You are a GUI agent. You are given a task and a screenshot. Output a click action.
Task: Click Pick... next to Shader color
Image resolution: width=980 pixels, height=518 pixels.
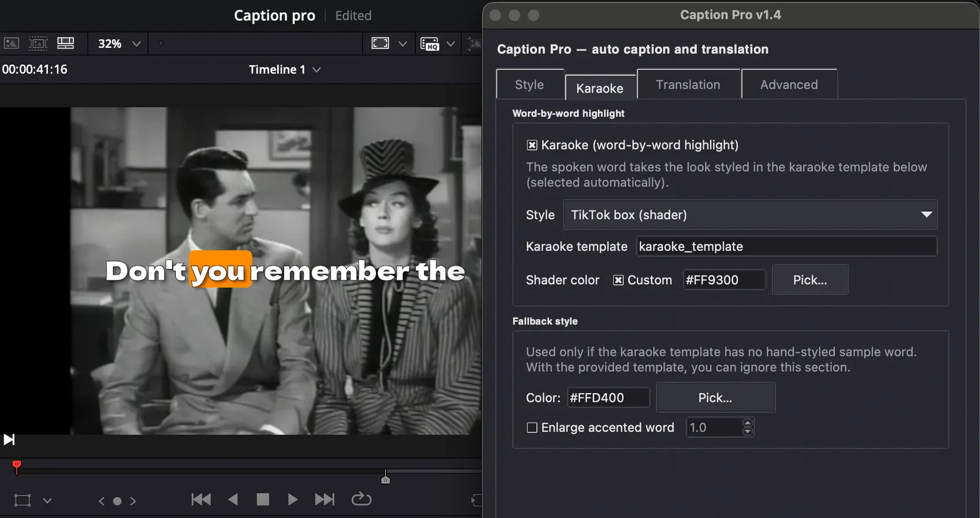pos(810,280)
